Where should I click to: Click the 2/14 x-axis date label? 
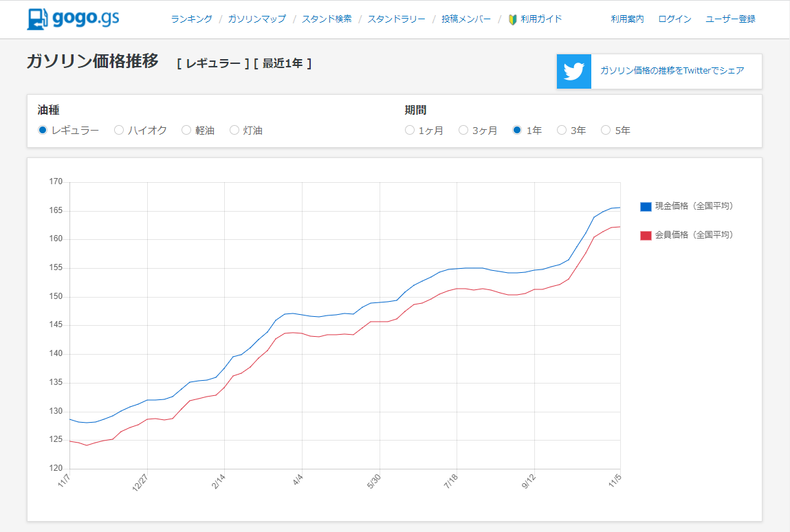pos(218,481)
